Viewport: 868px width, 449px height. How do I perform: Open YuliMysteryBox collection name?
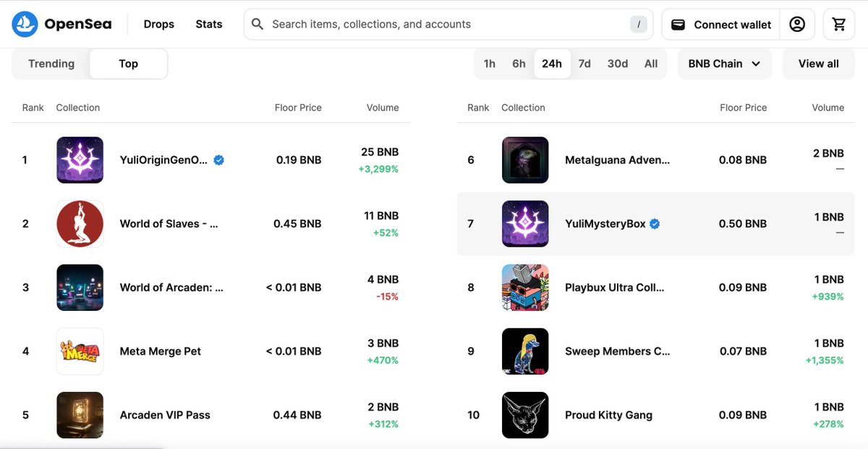(x=605, y=223)
